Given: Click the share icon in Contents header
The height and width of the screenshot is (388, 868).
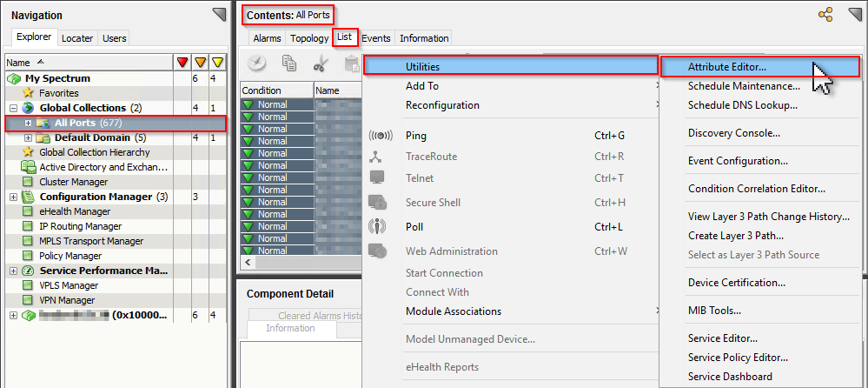Looking at the screenshot, I should coord(825,14).
